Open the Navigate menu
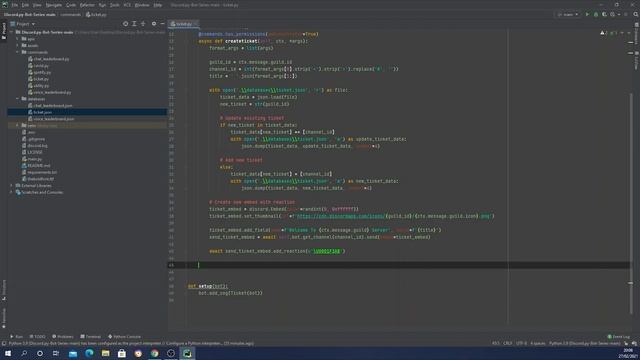The image size is (640, 360). (x=53, y=5)
